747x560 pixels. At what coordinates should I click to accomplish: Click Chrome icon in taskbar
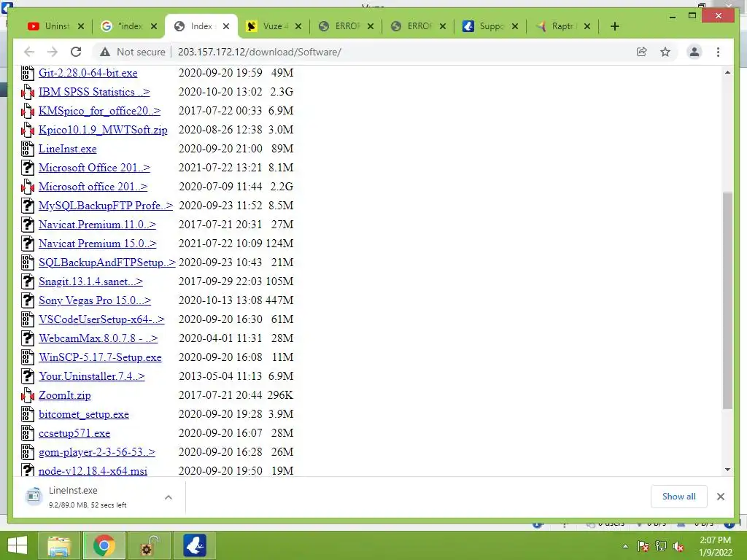click(x=104, y=545)
